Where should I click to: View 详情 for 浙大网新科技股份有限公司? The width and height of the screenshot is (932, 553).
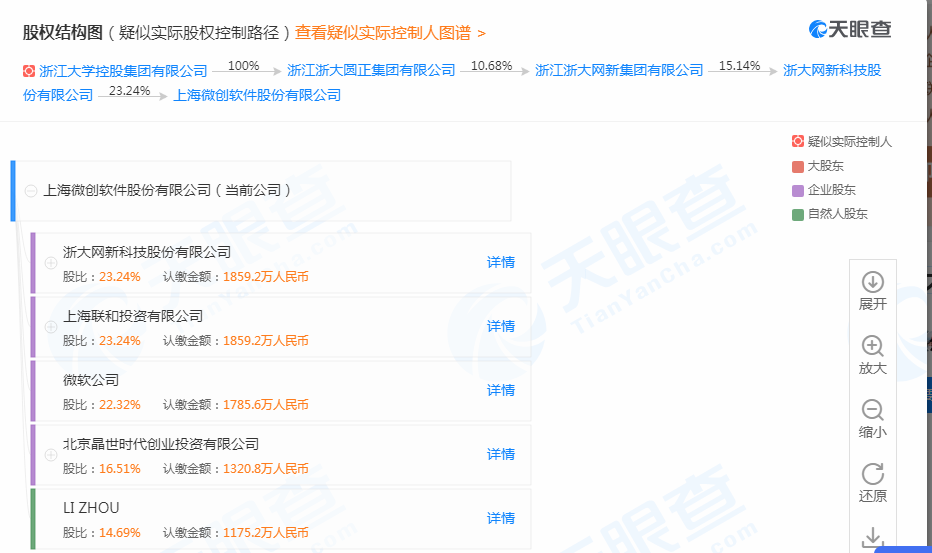click(x=500, y=262)
